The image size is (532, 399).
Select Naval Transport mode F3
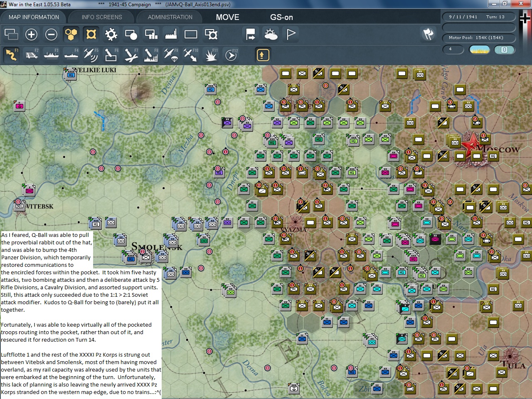click(51, 55)
